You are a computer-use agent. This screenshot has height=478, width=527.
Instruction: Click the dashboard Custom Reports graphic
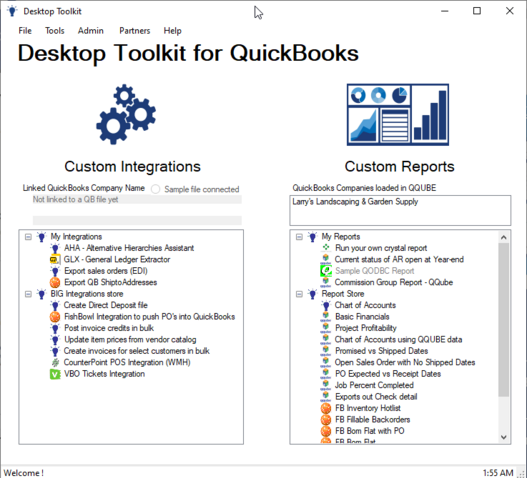(398, 115)
